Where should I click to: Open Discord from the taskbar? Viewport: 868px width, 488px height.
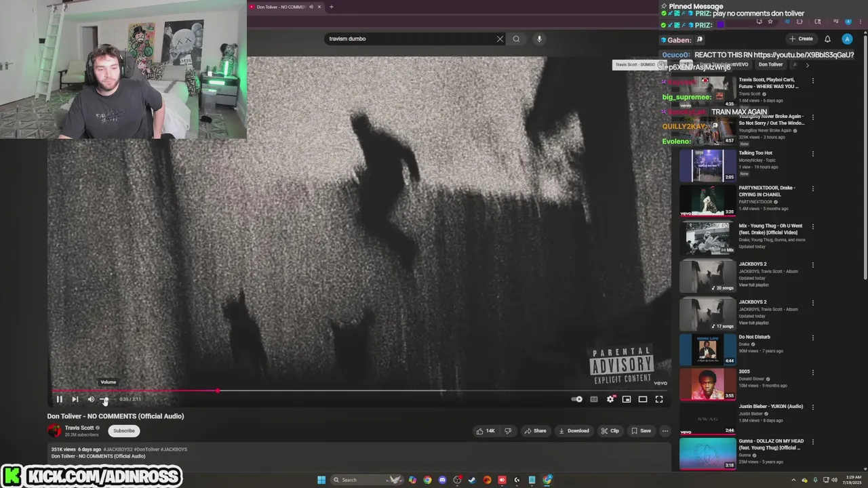pyautogui.click(x=442, y=480)
